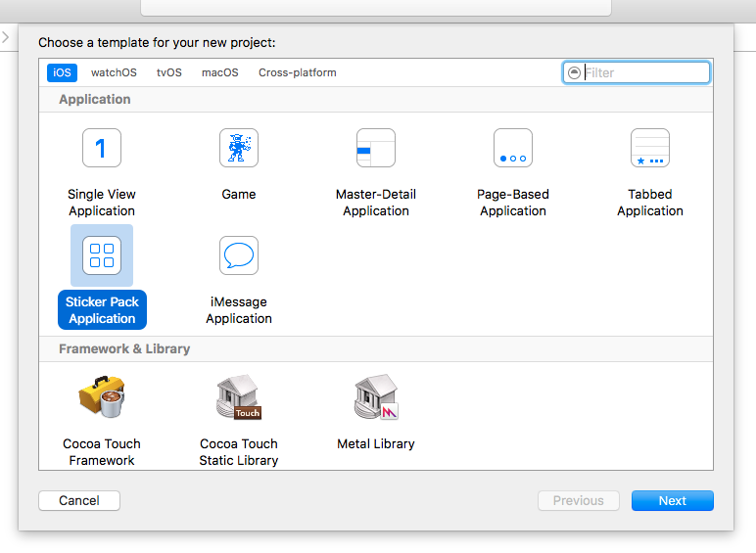Viewport: 756px width, 553px height.
Task: Switch to the watchOS tab
Action: (114, 72)
